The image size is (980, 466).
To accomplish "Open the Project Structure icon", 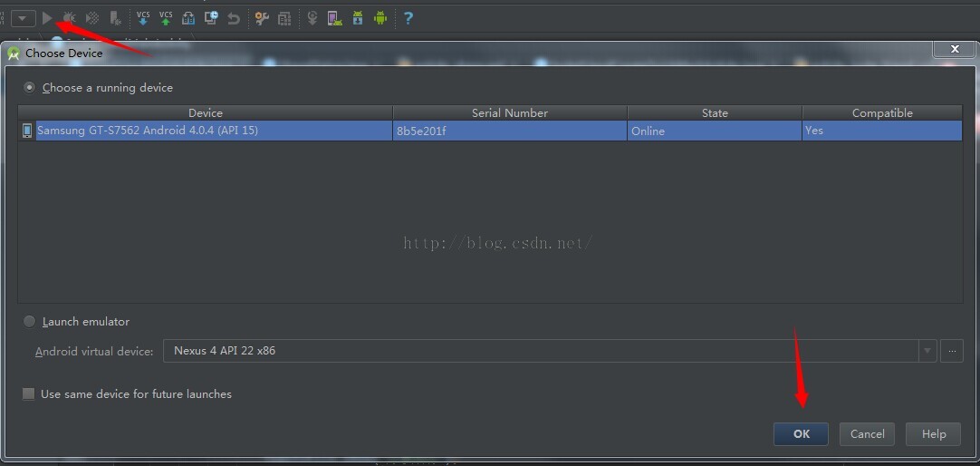I will [x=284, y=18].
